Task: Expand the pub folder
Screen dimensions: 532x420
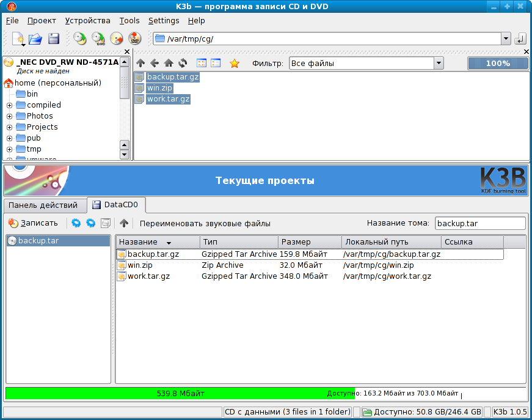Action: (10, 138)
